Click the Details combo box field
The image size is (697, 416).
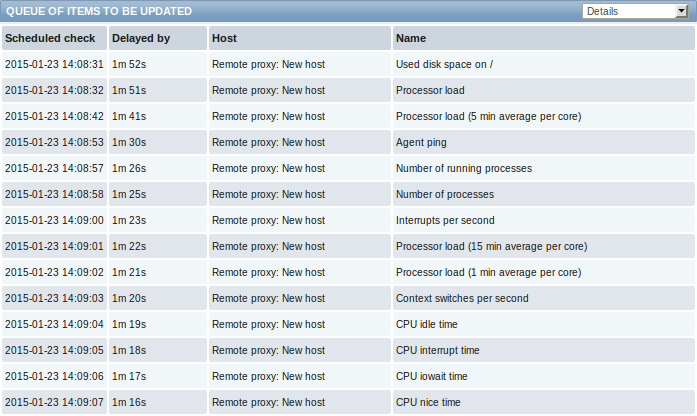[x=635, y=11]
